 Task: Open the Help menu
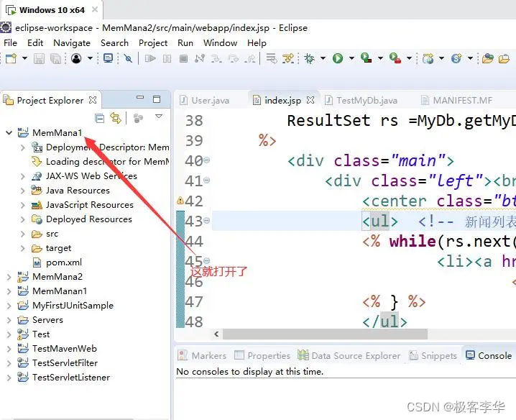point(257,43)
